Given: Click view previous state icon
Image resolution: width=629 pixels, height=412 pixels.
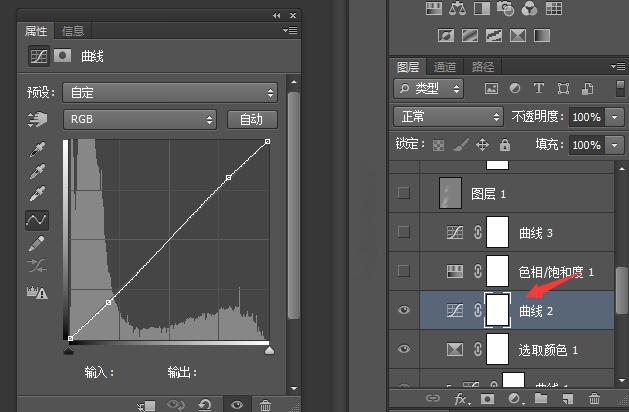Looking at the screenshot, I should [x=176, y=405].
